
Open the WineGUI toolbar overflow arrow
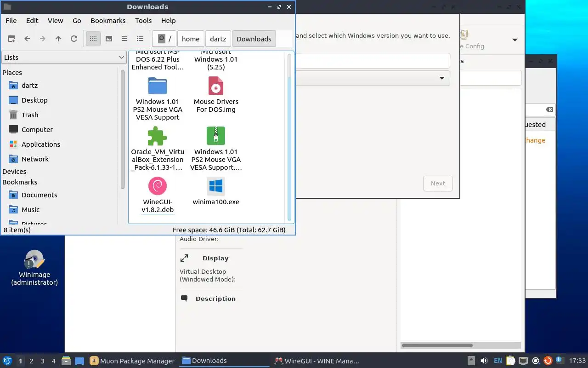pyautogui.click(x=515, y=40)
